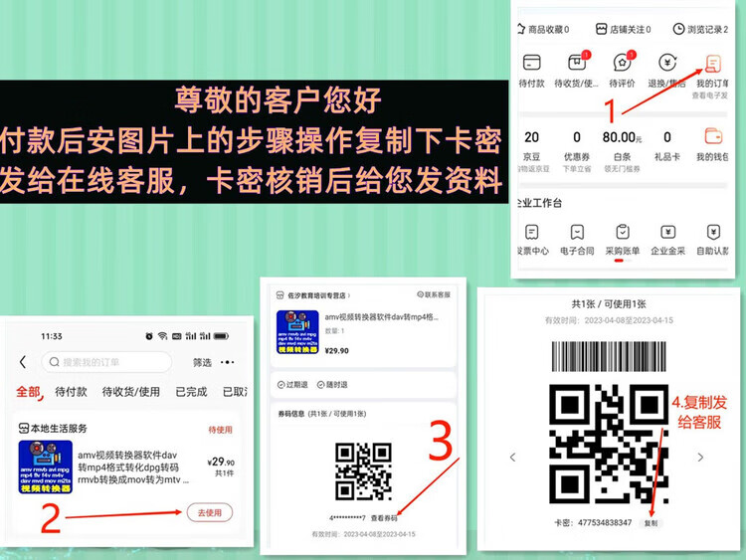Tap 共1张 / 可使用1张 voucher header
This screenshot has width=746, height=560.
tap(609, 304)
